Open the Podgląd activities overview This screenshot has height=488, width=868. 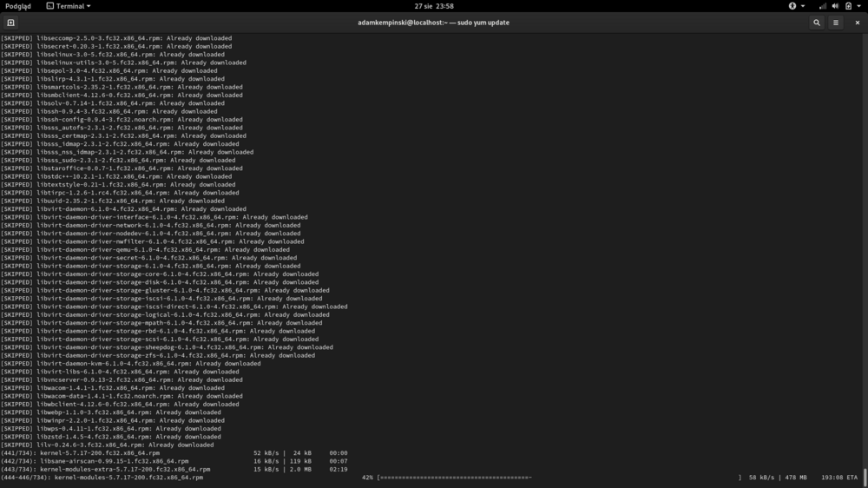pos(17,6)
